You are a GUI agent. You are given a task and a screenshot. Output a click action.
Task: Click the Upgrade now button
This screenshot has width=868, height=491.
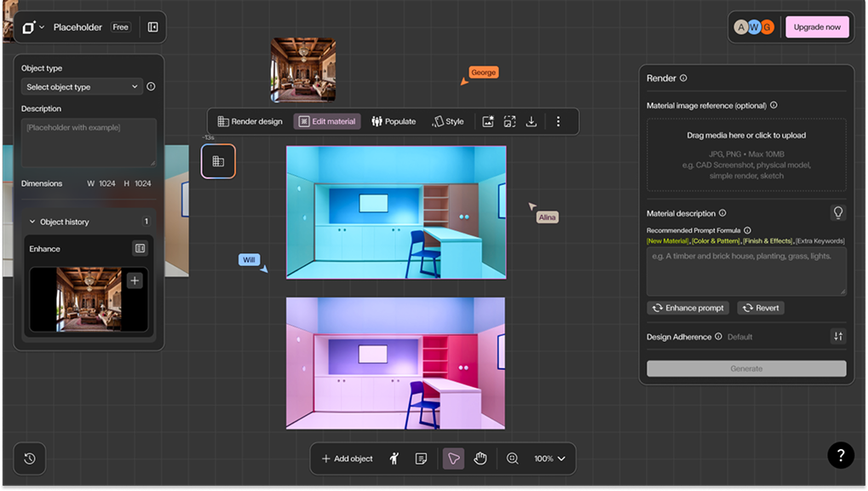[816, 26]
